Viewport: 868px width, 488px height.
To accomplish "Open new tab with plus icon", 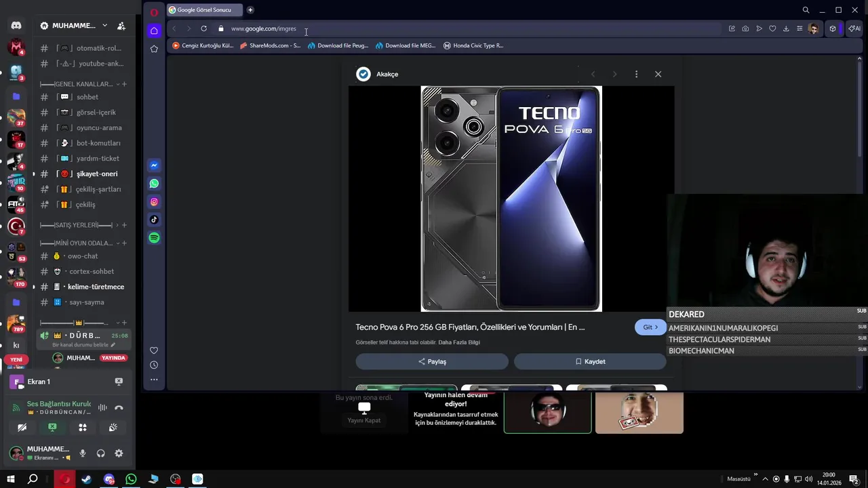I will 250,10.
